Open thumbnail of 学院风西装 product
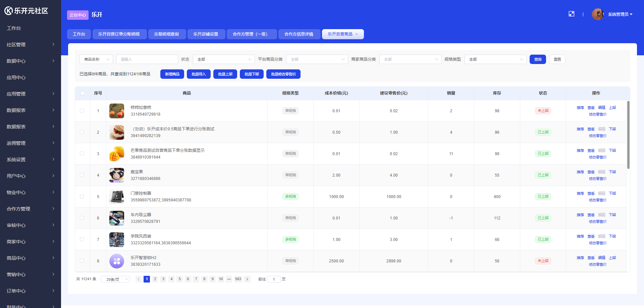Image resolution: width=644 pixels, height=308 pixels. coord(117,240)
